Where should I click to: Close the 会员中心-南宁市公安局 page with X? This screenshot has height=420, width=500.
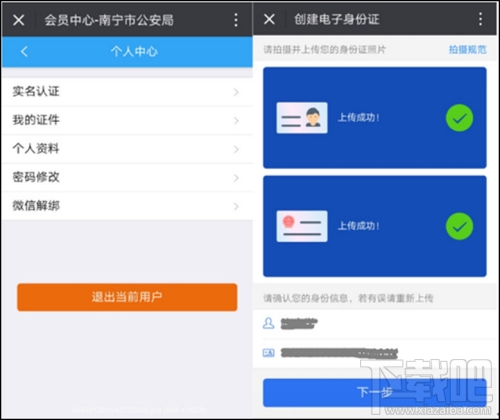[19, 20]
